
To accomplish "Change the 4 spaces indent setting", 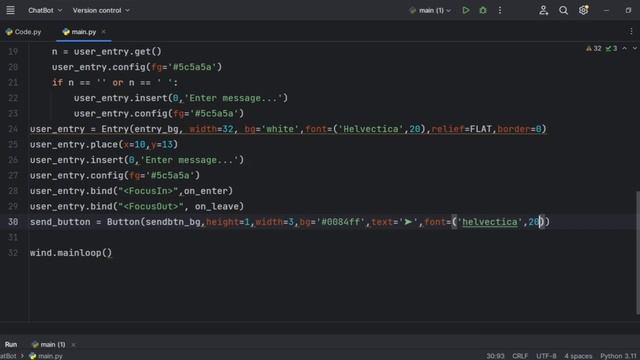I will coord(578,356).
